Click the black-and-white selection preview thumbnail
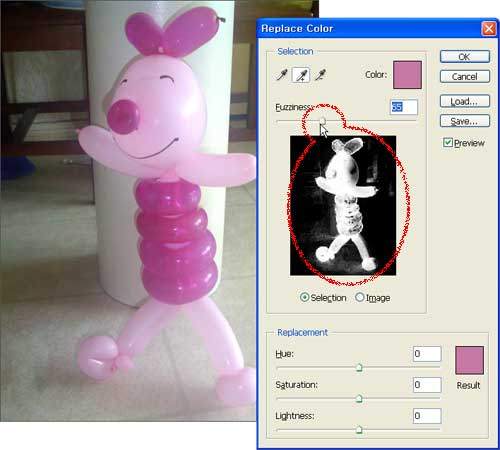This screenshot has width=500, height=450. click(343, 205)
